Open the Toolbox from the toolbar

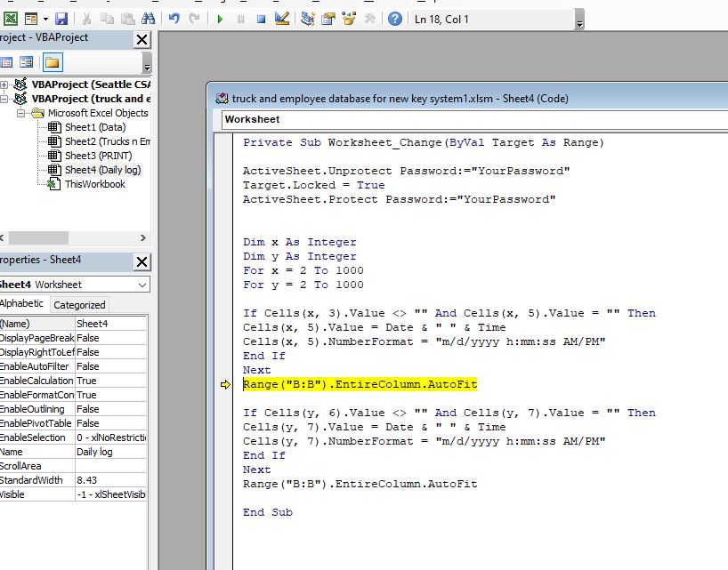point(369,19)
